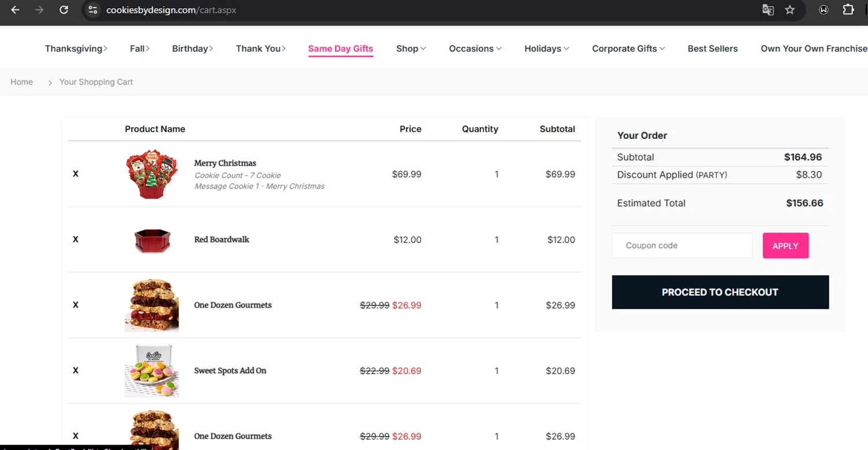Click Discount Applied (PARTY) label
868x450 pixels.
(672, 175)
